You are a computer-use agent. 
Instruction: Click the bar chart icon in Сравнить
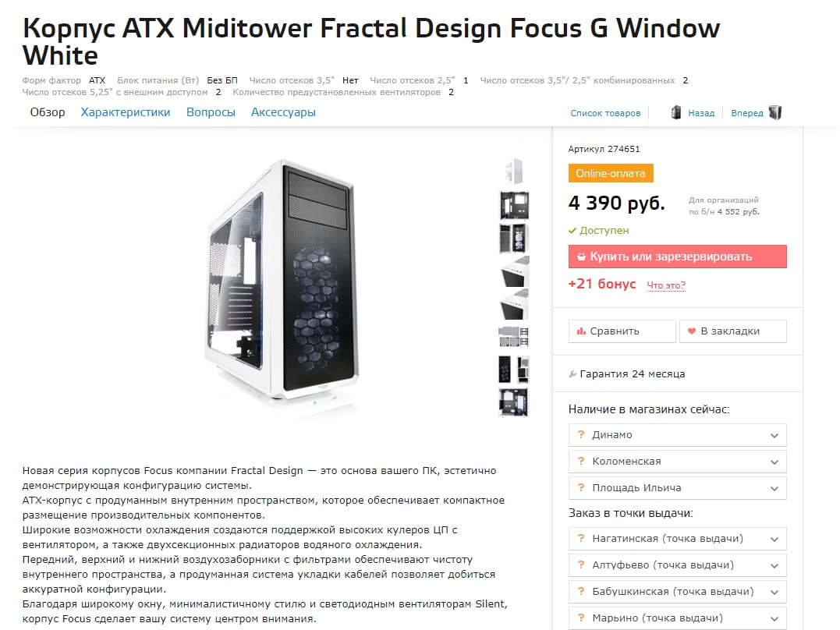581,331
